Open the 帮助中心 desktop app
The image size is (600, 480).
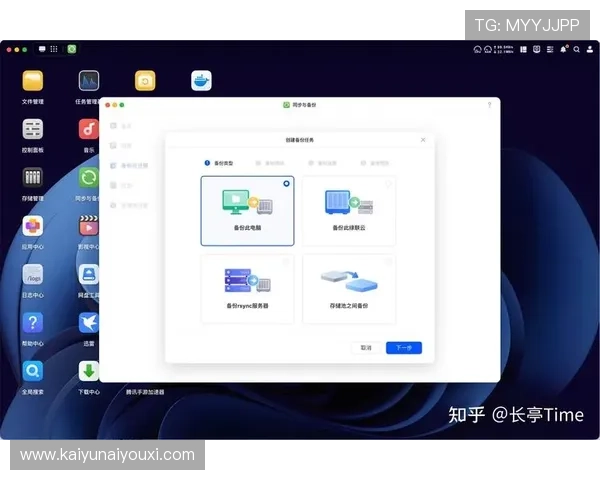(33, 323)
